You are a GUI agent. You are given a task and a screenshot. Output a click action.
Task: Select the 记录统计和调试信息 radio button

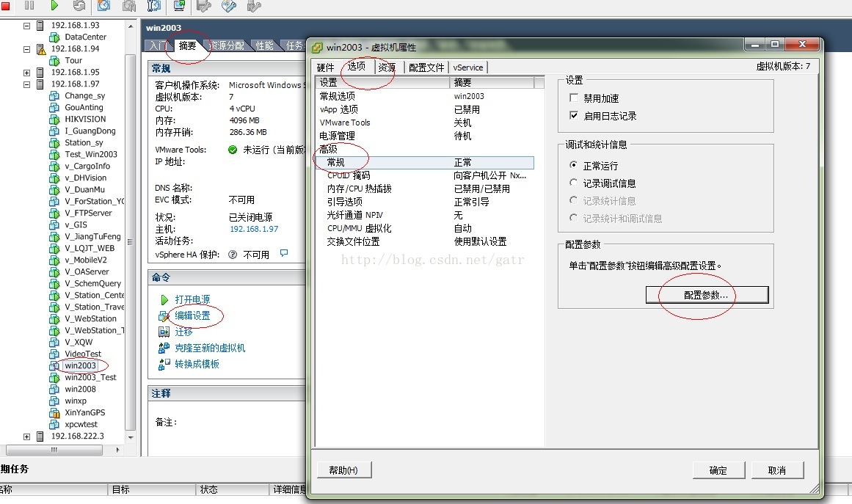click(x=573, y=218)
